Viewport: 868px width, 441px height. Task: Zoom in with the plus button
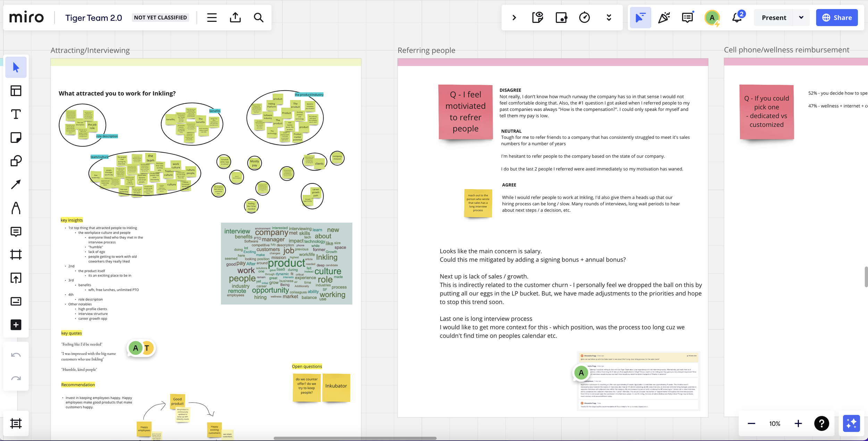798,423
